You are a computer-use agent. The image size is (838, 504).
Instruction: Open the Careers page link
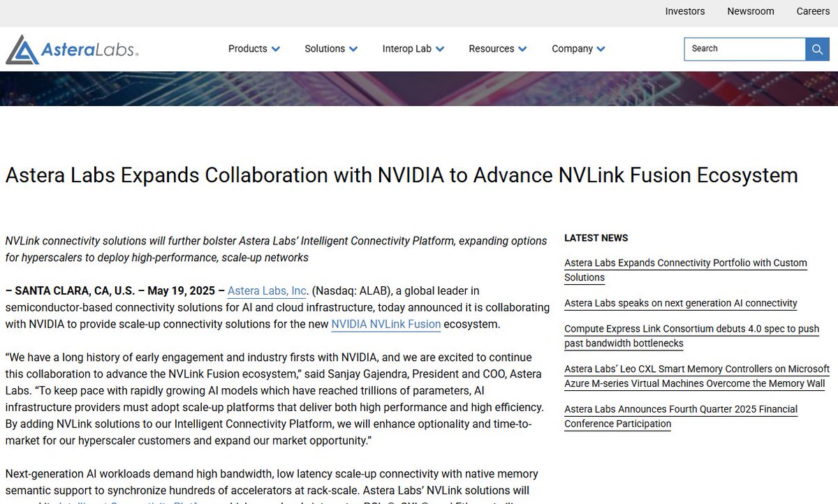(812, 11)
